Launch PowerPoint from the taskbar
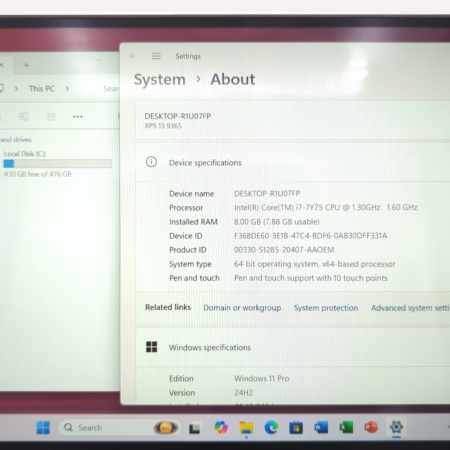450x450 pixels. tap(371, 427)
